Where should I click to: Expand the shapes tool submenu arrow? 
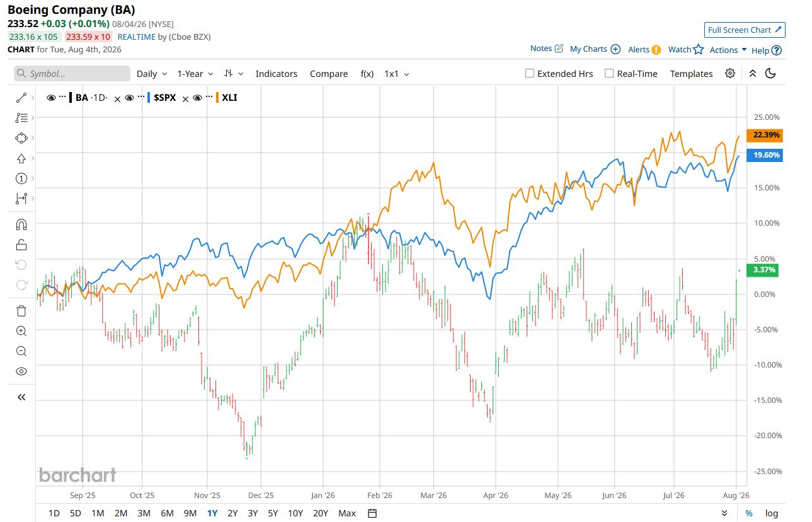pos(33,138)
